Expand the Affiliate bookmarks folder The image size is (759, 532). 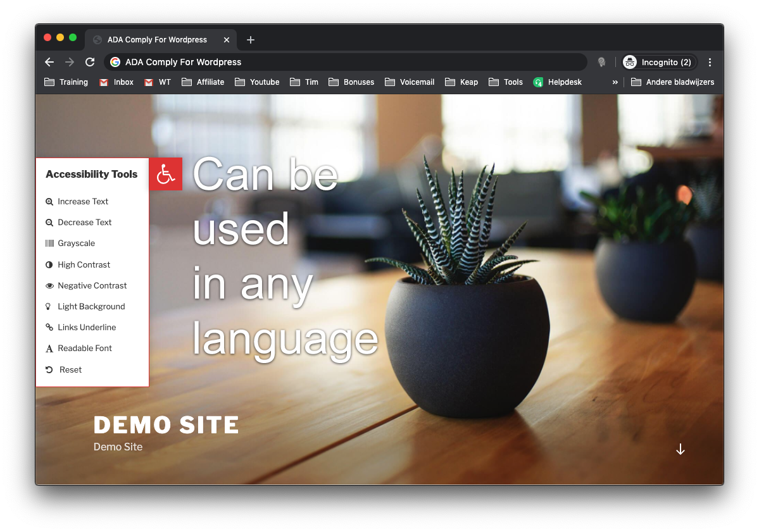tap(203, 82)
